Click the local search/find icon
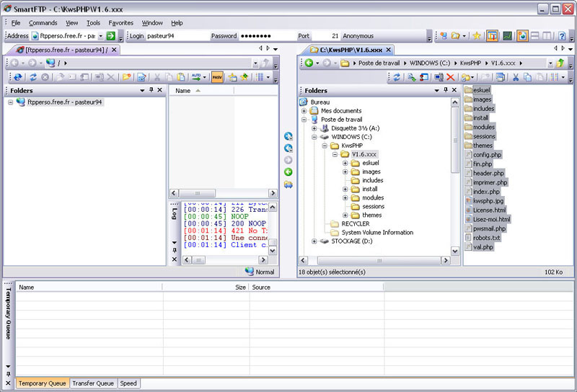 (x=412, y=77)
